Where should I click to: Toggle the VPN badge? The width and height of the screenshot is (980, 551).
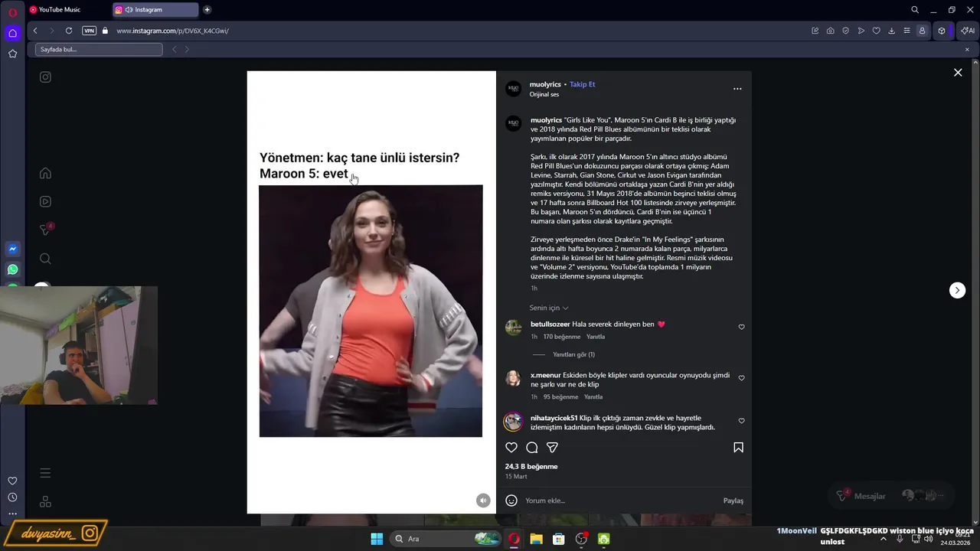pos(89,31)
